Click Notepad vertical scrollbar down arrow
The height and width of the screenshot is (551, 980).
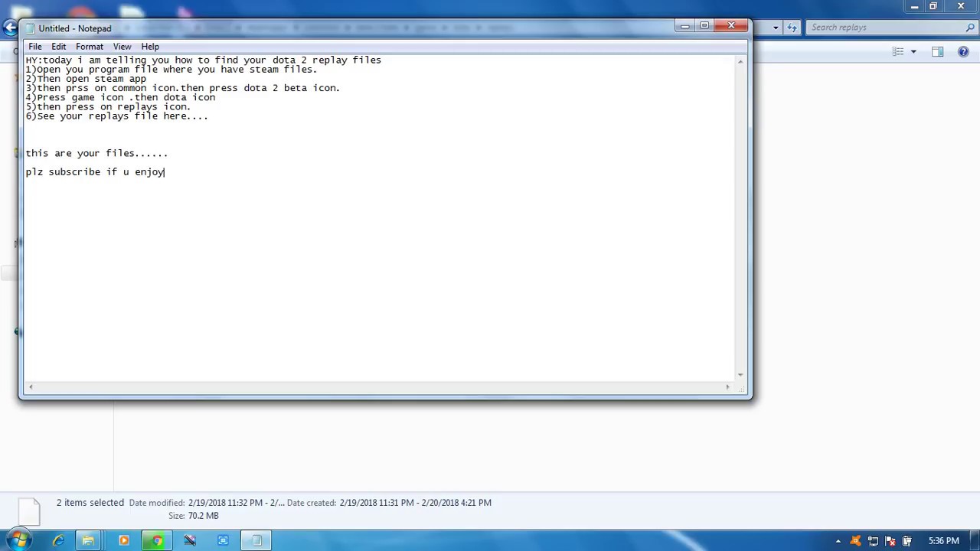pyautogui.click(x=740, y=375)
